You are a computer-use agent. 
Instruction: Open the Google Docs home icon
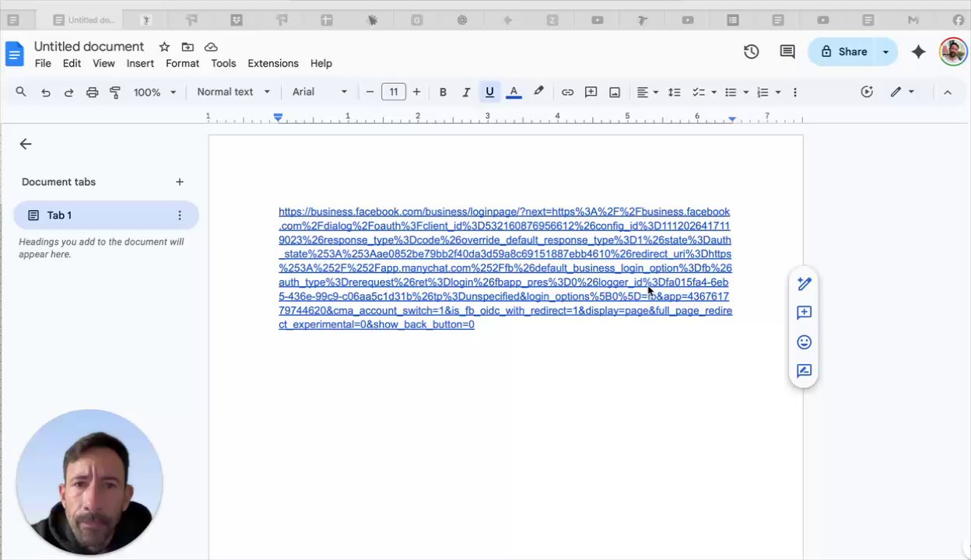point(14,54)
